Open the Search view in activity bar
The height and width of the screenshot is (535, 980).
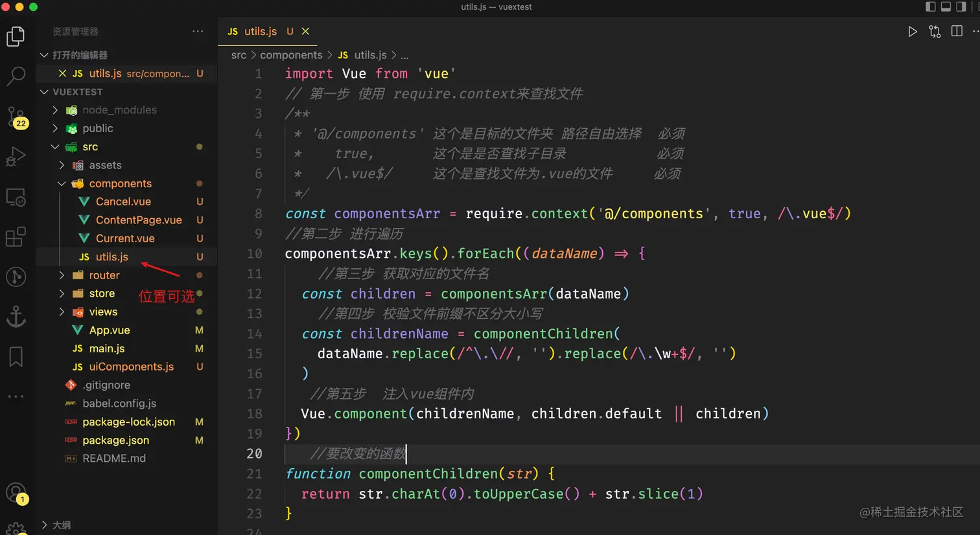(16, 76)
